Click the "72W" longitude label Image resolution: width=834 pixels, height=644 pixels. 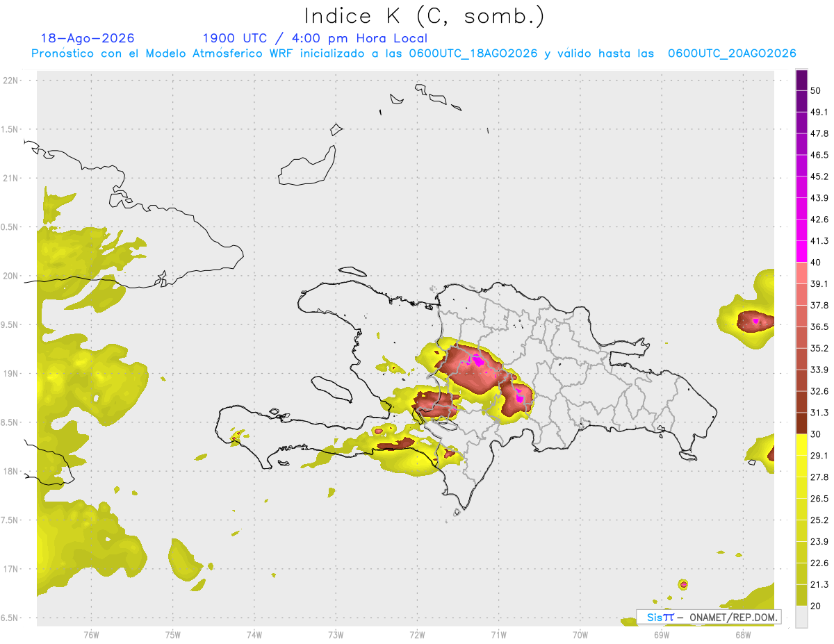point(417,634)
